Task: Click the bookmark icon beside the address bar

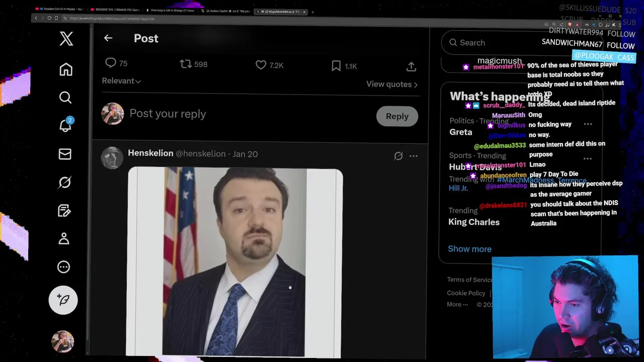Action: click(x=56, y=18)
